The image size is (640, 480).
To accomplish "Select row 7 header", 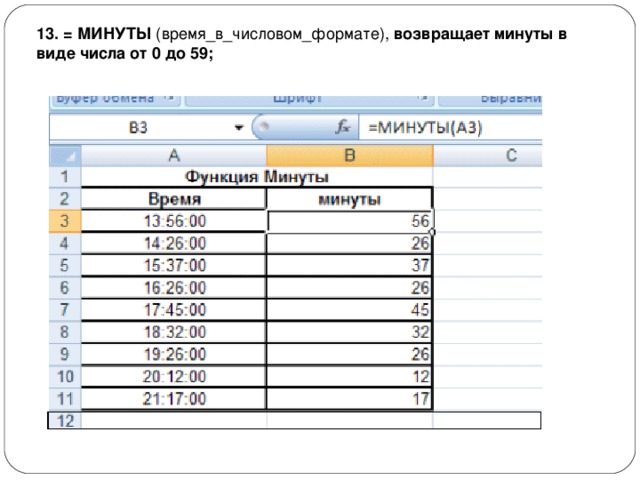I will 65,310.
